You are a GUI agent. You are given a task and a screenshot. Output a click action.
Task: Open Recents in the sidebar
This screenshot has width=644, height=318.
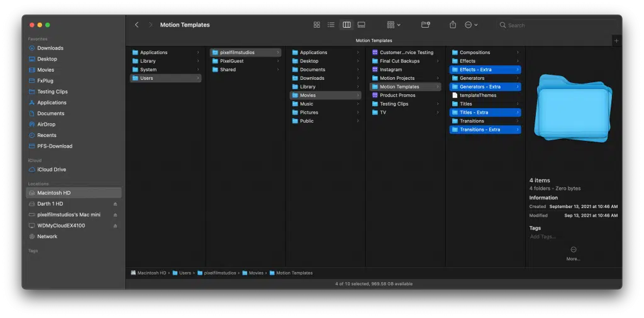(47, 135)
